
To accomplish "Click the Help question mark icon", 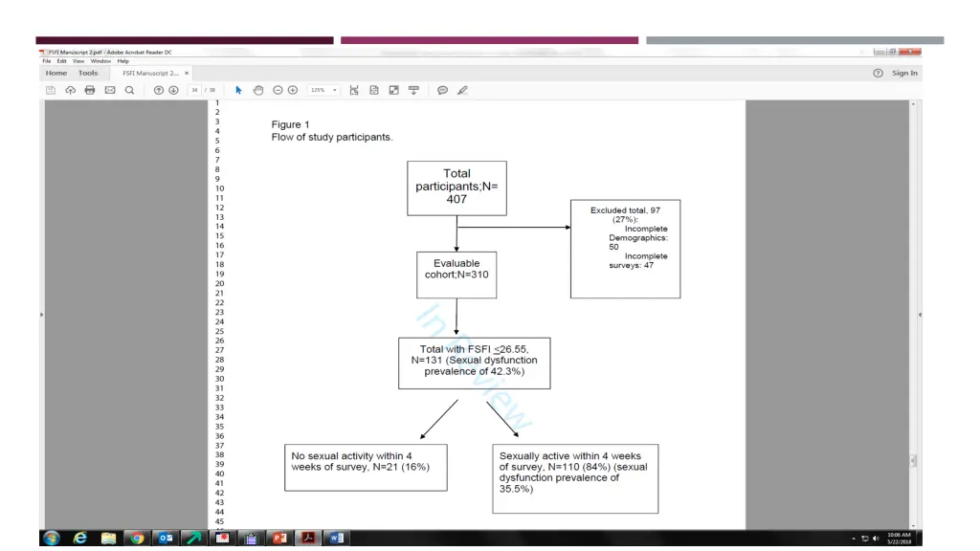I will [879, 73].
